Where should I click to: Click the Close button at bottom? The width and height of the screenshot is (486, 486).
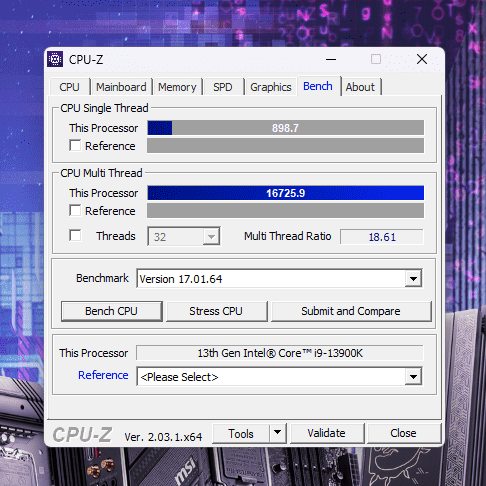click(x=403, y=433)
